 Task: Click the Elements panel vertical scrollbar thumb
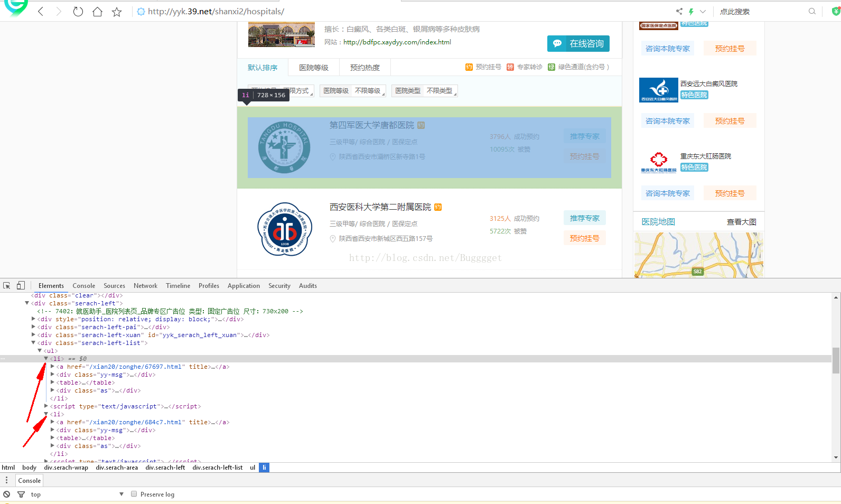pos(836,360)
